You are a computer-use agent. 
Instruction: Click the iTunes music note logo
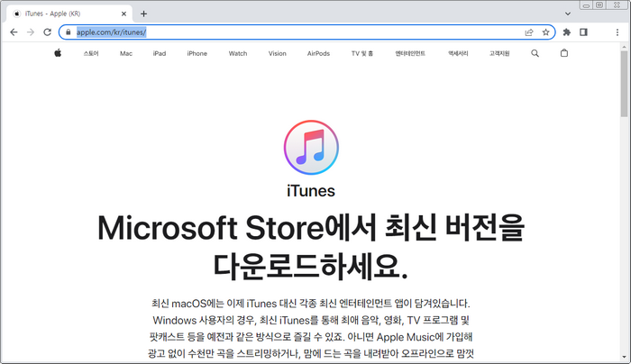tap(311, 148)
